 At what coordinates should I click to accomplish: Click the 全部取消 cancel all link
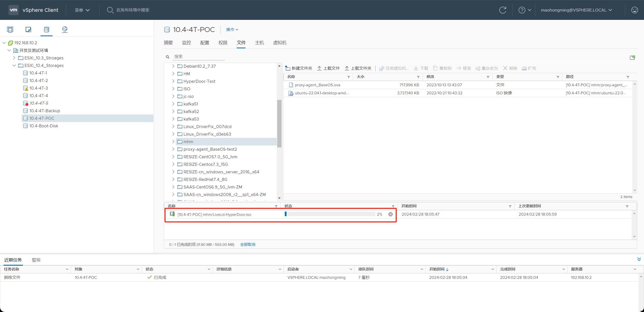click(248, 245)
